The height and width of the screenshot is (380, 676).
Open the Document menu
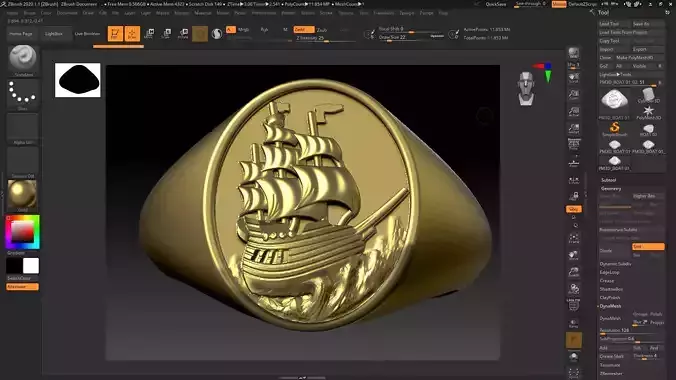click(67, 13)
